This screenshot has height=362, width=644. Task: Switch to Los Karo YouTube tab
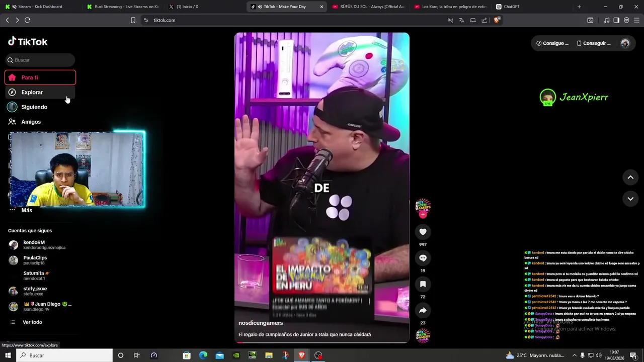coord(450,7)
